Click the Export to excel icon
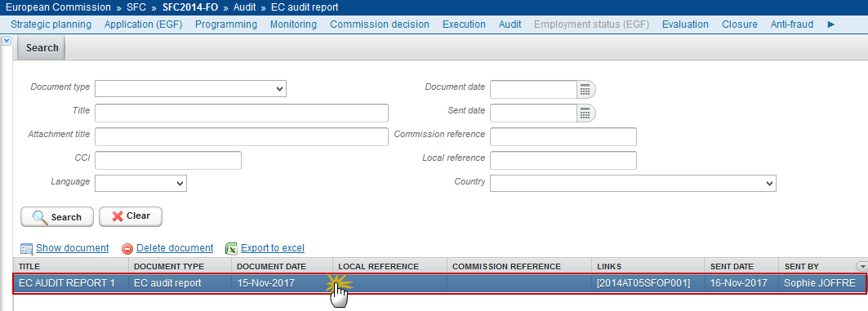The width and height of the screenshot is (868, 311). (232, 248)
